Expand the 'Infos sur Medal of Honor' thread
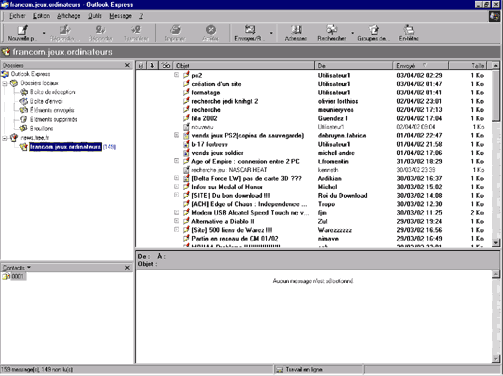 click(176, 187)
